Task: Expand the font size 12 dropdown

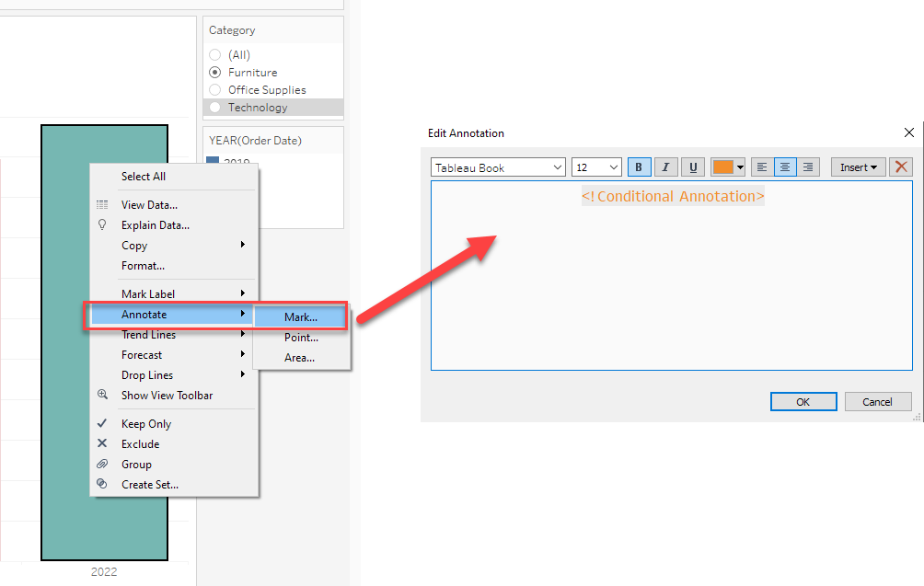Action: pyautogui.click(x=597, y=167)
